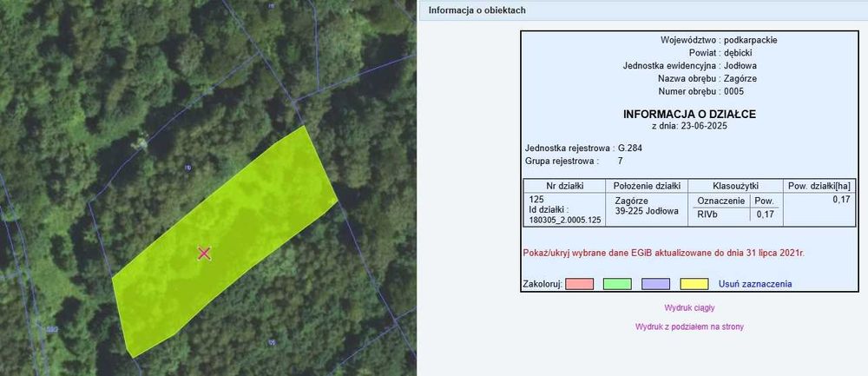Click the date text z dnia: 23-06-2025

[689, 126]
